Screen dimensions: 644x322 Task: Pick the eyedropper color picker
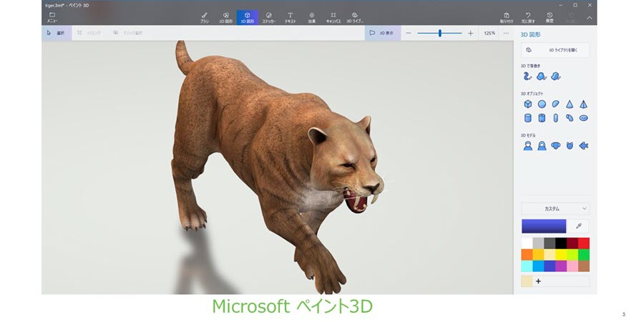tap(578, 226)
